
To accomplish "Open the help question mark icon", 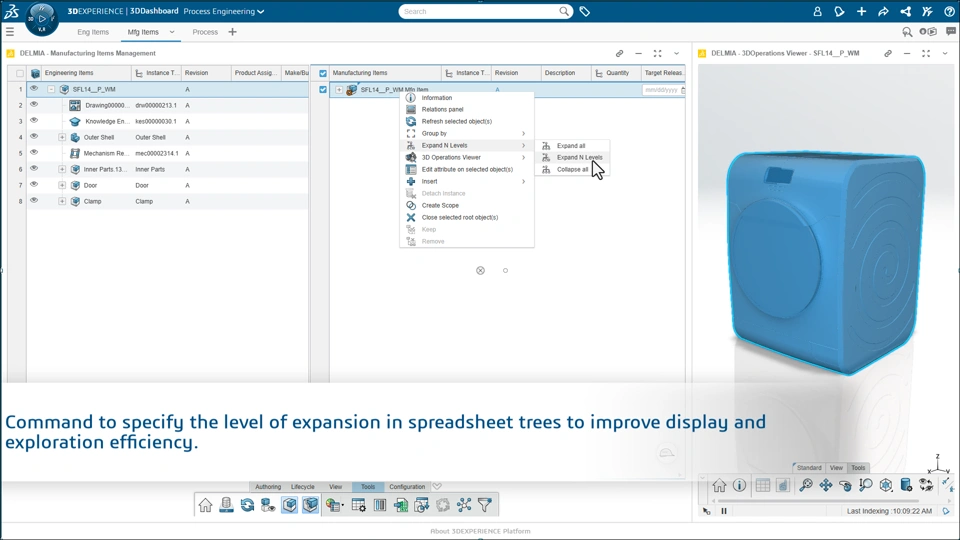I will click(950, 12).
